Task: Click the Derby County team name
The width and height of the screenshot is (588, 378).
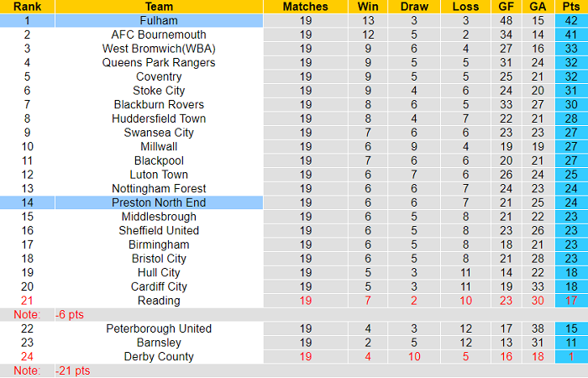Action: pyautogui.click(x=159, y=356)
